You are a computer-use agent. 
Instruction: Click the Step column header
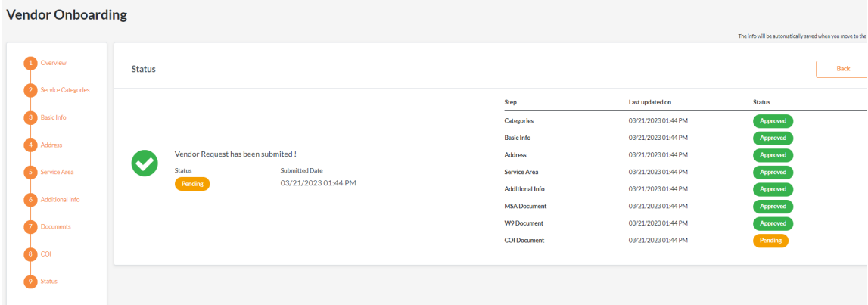[x=510, y=102]
